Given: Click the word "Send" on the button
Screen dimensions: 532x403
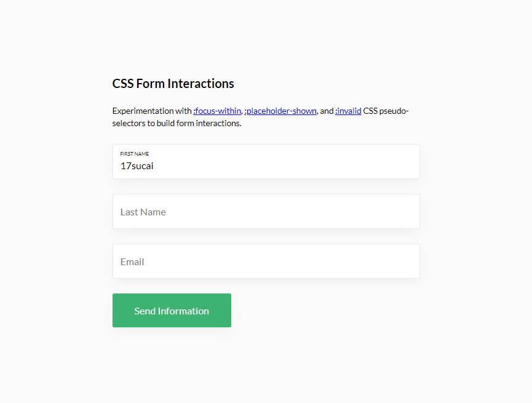Looking at the screenshot, I should pyautogui.click(x=145, y=311).
